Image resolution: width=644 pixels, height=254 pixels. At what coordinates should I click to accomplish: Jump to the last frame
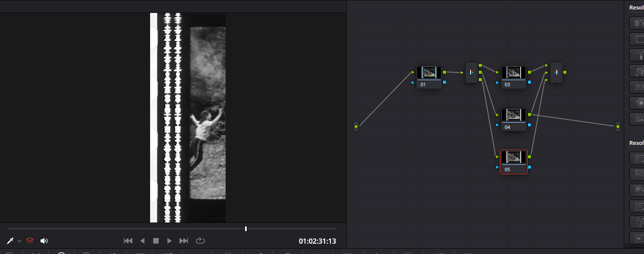coord(184,241)
